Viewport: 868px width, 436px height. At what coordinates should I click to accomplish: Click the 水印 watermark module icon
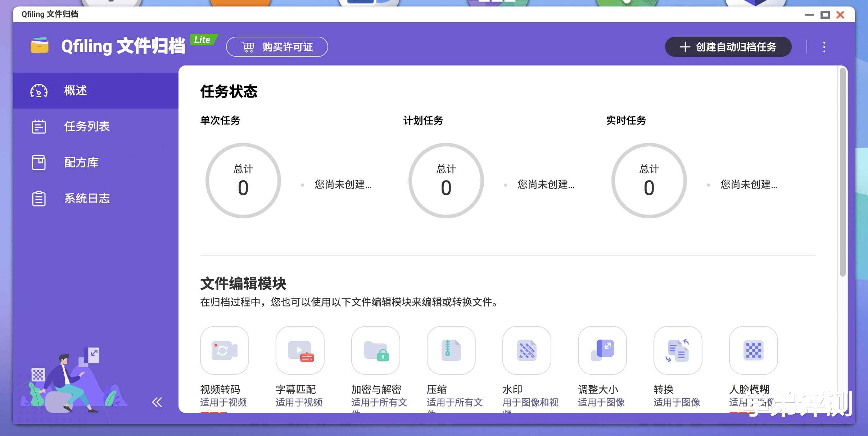(x=526, y=350)
